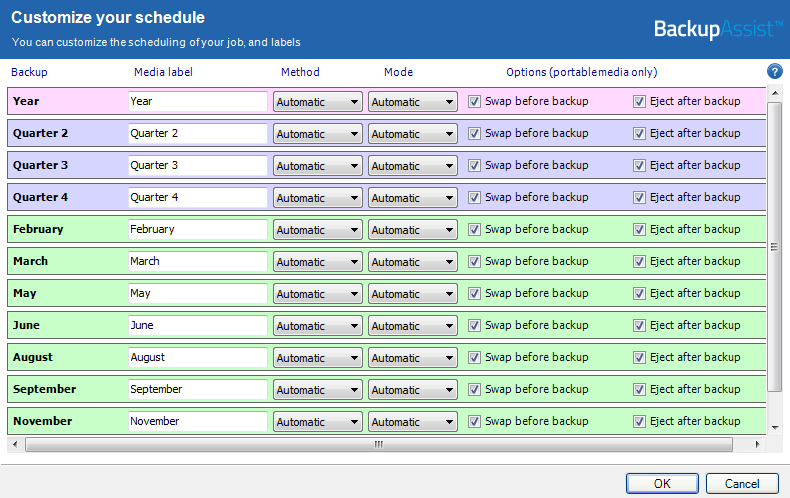The width and height of the screenshot is (790, 498).
Task: Click the horizontal scrollbar left arrow
Action: [13, 445]
